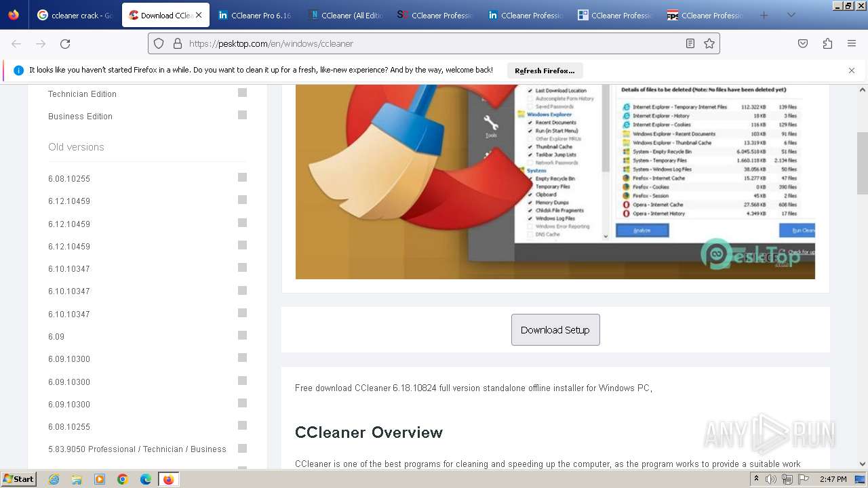The height and width of the screenshot is (488, 868).
Task: List all open tabs dropdown
Action: coord(791,15)
